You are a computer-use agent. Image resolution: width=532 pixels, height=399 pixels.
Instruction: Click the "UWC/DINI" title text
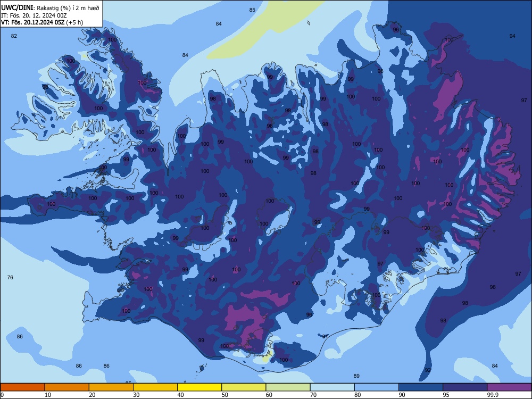pyautogui.click(x=17, y=8)
